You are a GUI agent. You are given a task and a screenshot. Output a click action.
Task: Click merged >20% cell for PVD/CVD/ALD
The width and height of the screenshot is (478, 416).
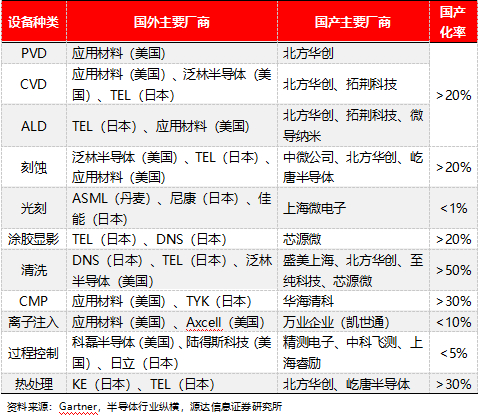(453, 95)
